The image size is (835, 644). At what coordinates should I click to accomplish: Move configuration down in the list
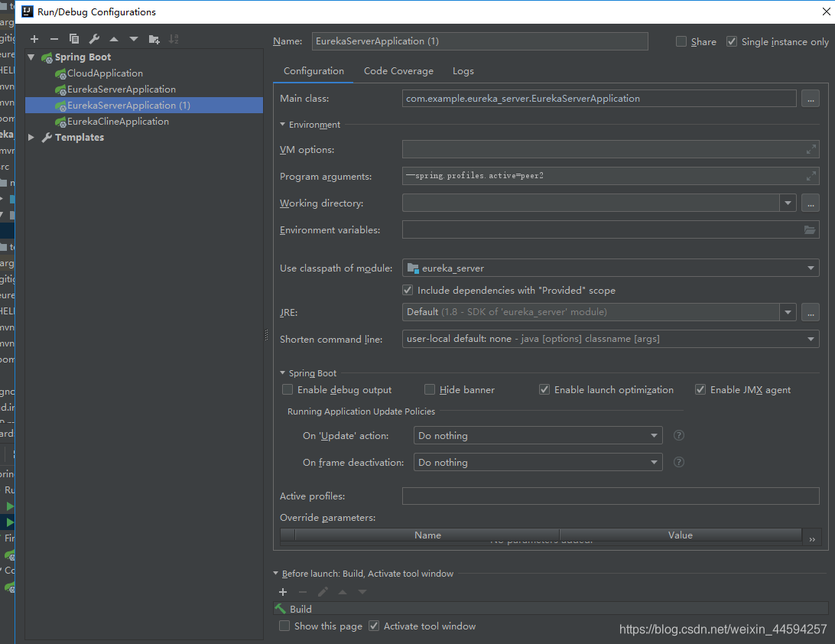click(x=134, y=39)
